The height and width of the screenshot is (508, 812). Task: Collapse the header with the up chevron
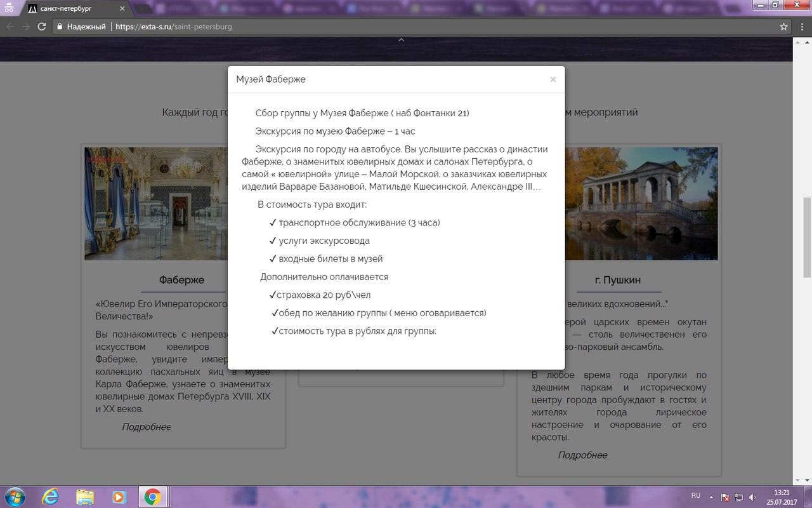coord(401,40)
